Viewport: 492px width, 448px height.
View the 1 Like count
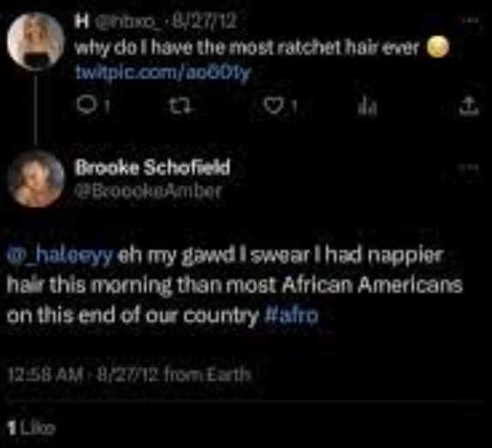[x=31, y=428]
